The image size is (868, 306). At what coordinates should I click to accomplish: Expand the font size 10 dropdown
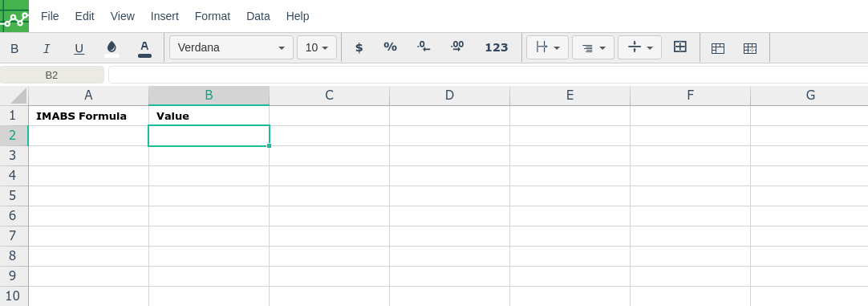[317, 47]
